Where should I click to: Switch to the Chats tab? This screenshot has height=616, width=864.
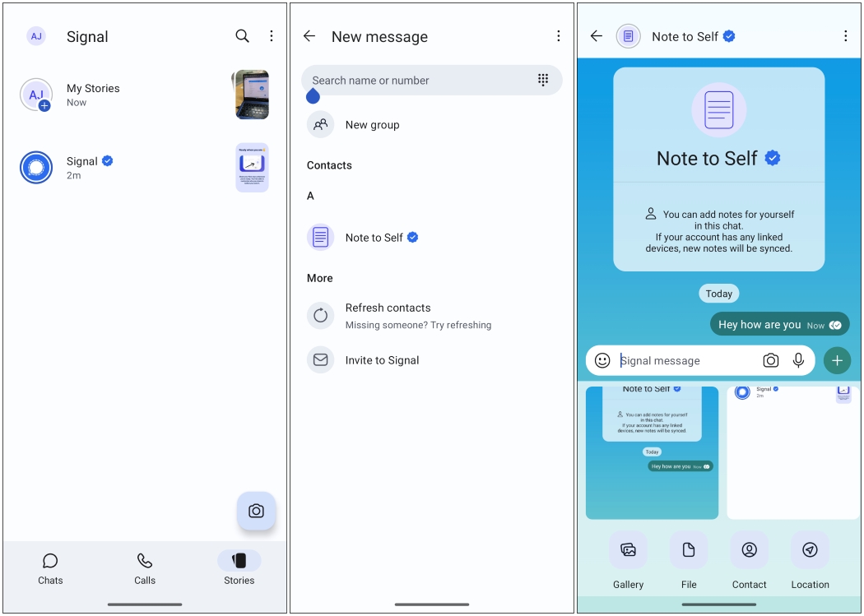click(50, 568)
